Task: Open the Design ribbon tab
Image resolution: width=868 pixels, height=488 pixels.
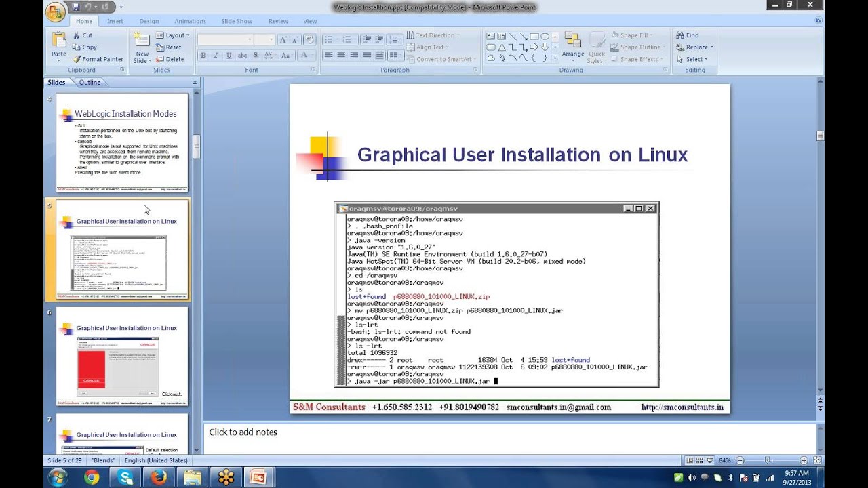Action: (149, 21)
